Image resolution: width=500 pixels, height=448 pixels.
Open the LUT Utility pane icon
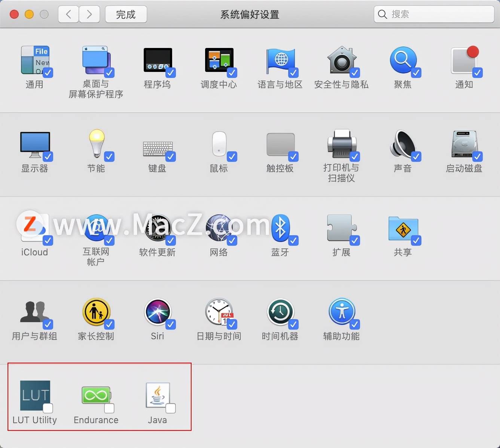(35, 396)
